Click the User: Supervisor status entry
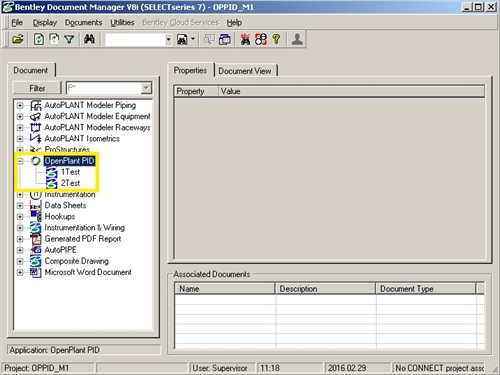This screenshot has width=500, height=375. (x=222, y=368)
